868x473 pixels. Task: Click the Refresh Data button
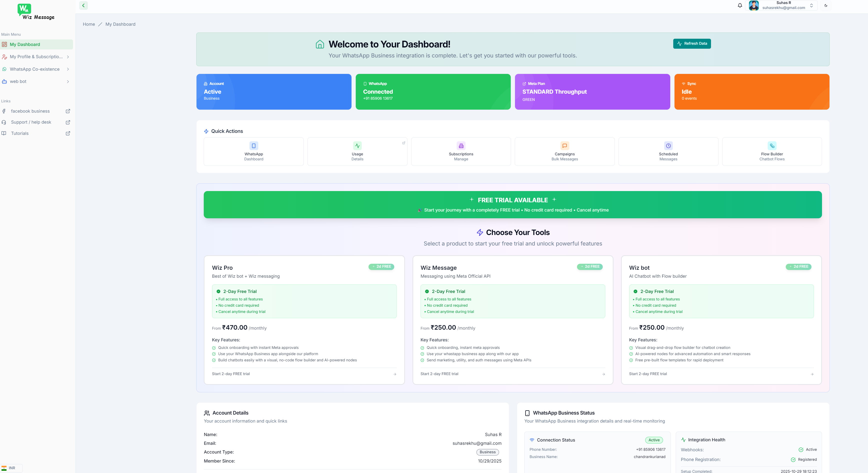point(692,43)
